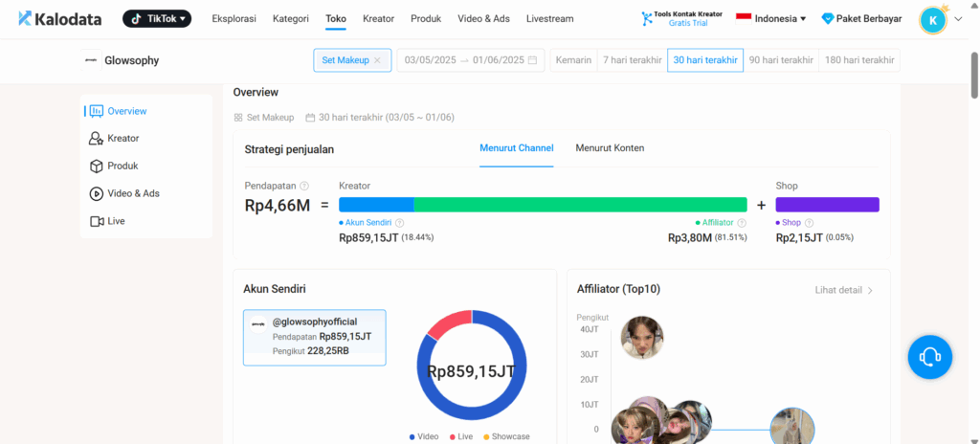
Task: Click the purple Shop revenue bar
Action: coord(828,205)
